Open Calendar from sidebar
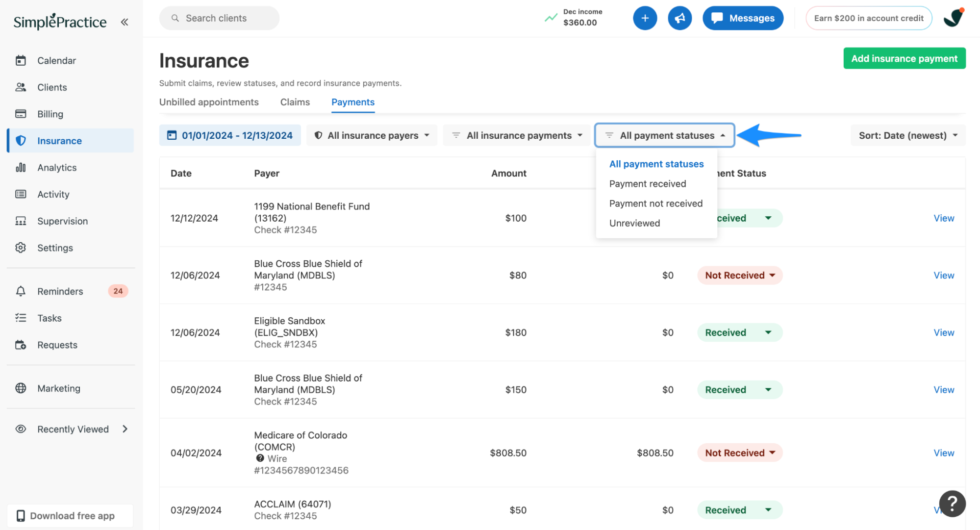The height and width of the screenshot is (530, 980). pos(56,60)
